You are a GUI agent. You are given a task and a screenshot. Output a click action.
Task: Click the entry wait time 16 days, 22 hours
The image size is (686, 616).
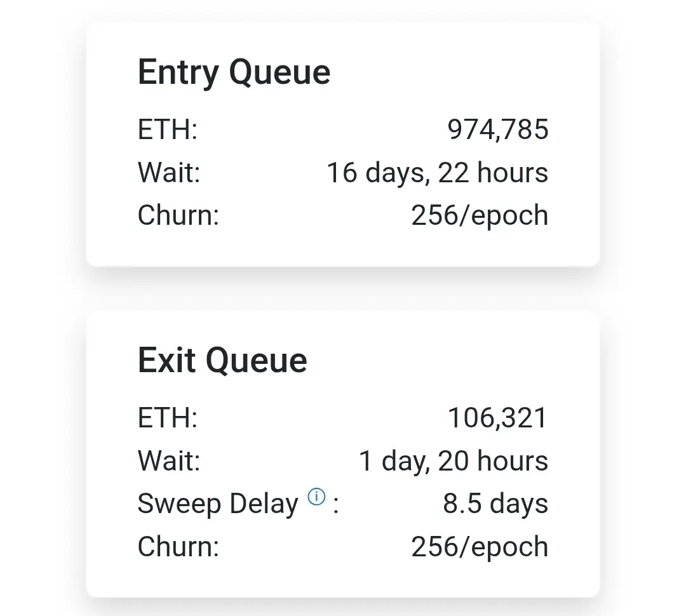(x=437, y=173)
